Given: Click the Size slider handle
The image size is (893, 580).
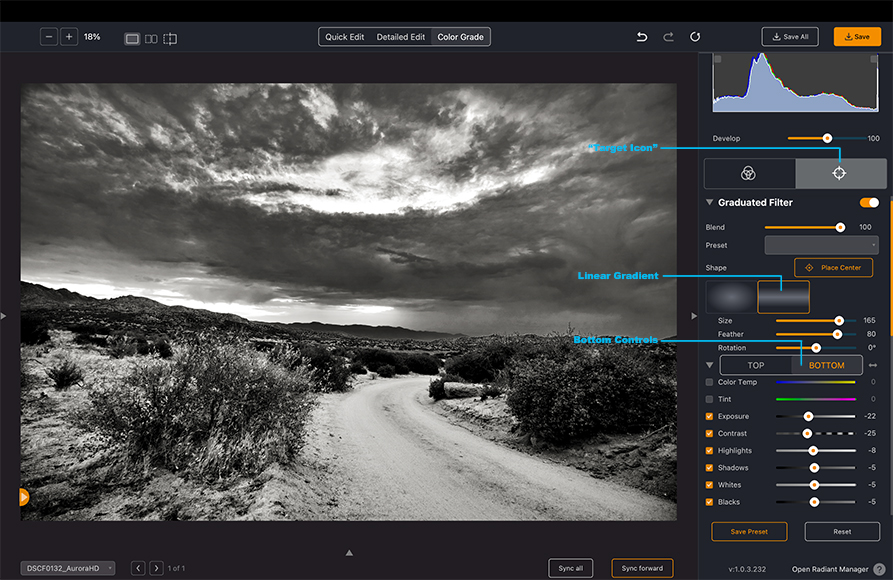Looking at the screenshot, I should point(838,321).
